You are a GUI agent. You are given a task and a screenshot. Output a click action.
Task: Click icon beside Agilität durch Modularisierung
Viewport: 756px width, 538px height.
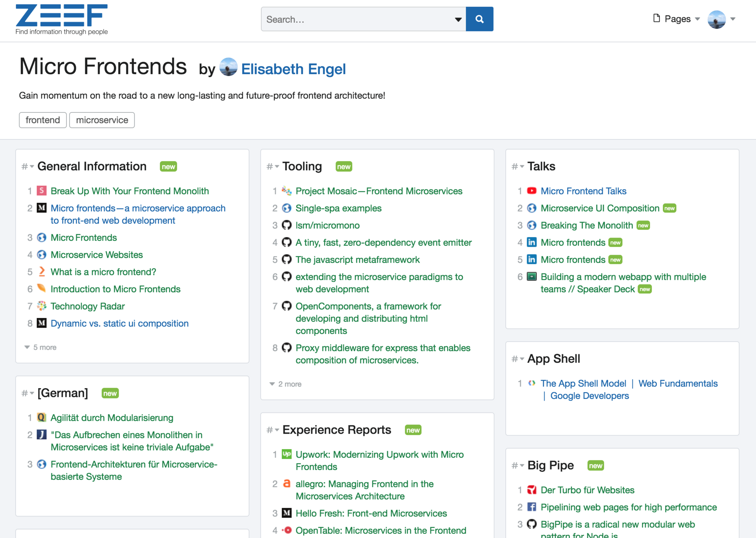(x=41, y=417)
